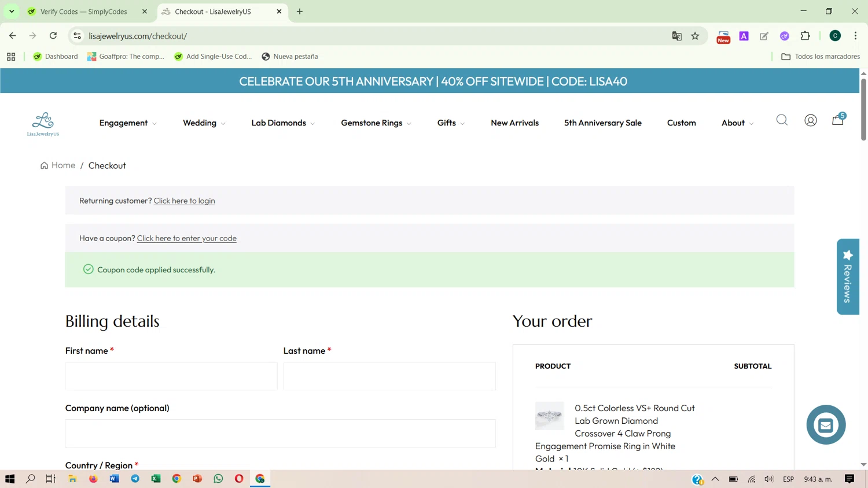The image size is (868, 488).
Task: Click the address bar URL
Action: coord(138,36)
